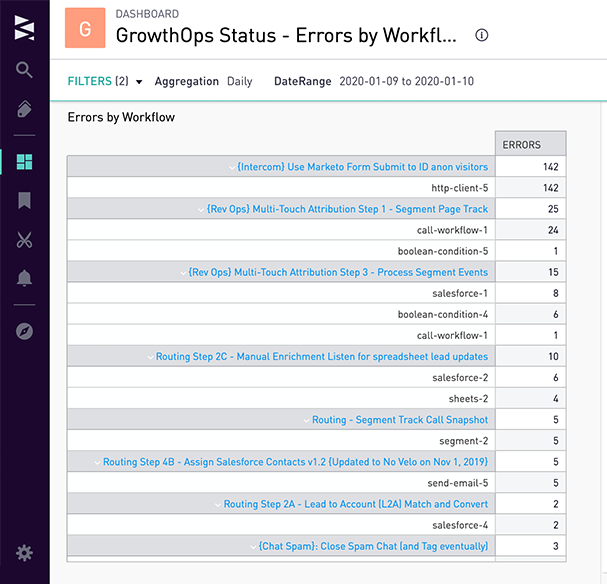Collapse Routing Step 2A row chevron
The image size is (607, 584).
coord(218,505)
